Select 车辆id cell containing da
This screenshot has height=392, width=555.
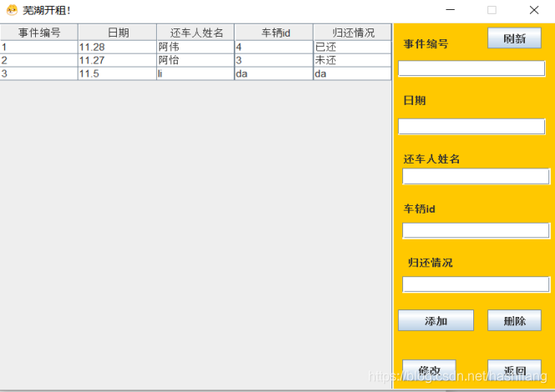274,73
